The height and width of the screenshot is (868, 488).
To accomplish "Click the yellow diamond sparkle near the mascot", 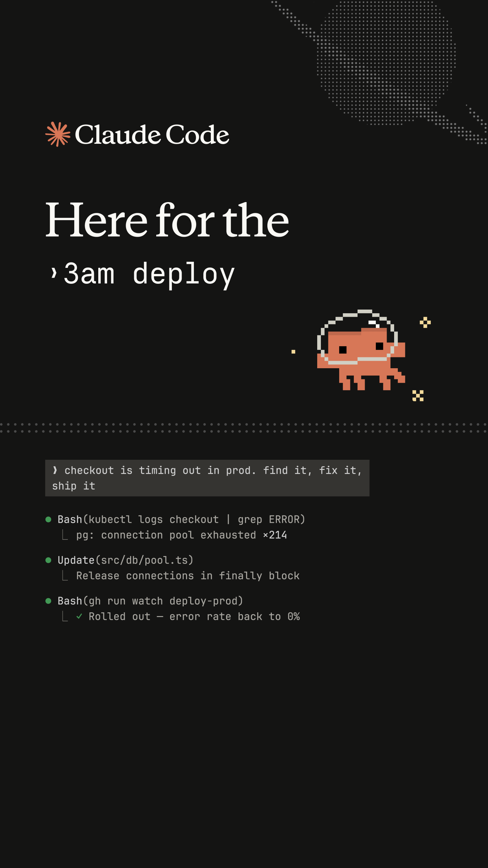I will pos(425,322).
